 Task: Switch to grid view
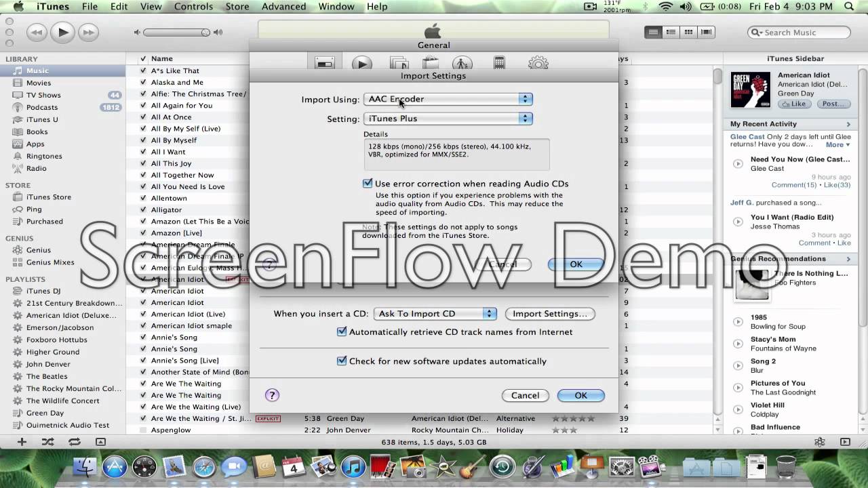pyautogui.click(x=688, y=33)
